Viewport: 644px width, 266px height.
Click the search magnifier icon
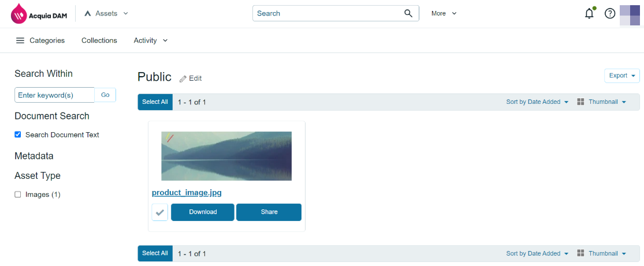(408, 13)
